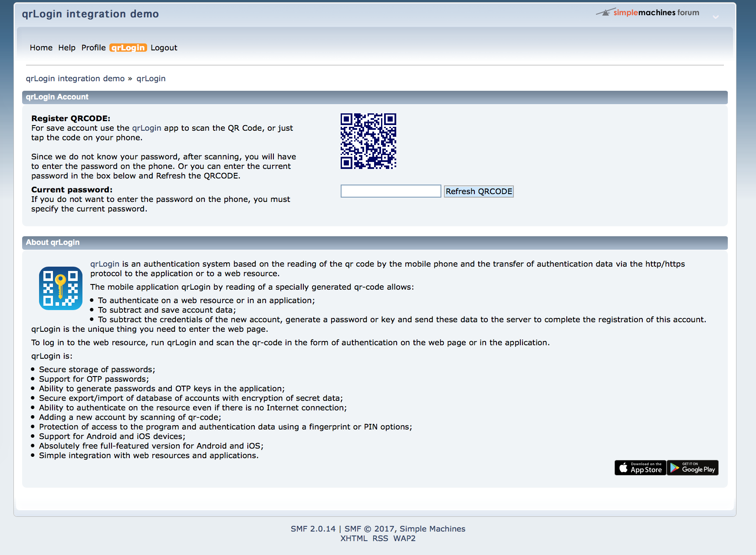Select the highlighted qrLogin menu tab
This screenshot has height=555, width=756.
pos(128,48)
